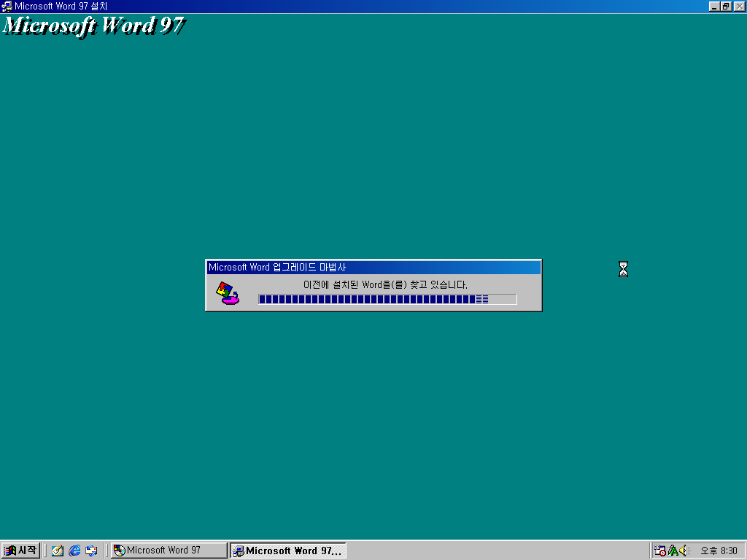Click the Microsoft Word 업그레이드 마법사 title bar
This screenshot has width=747, height=560.
pos(373,267)
